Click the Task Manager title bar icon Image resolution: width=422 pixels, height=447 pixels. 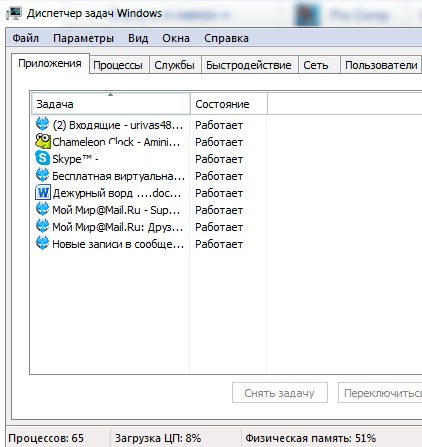point(13,13)
